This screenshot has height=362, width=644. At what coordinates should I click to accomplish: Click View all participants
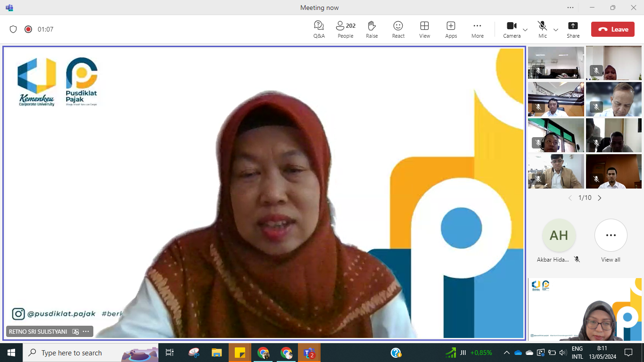pos(611,235)
